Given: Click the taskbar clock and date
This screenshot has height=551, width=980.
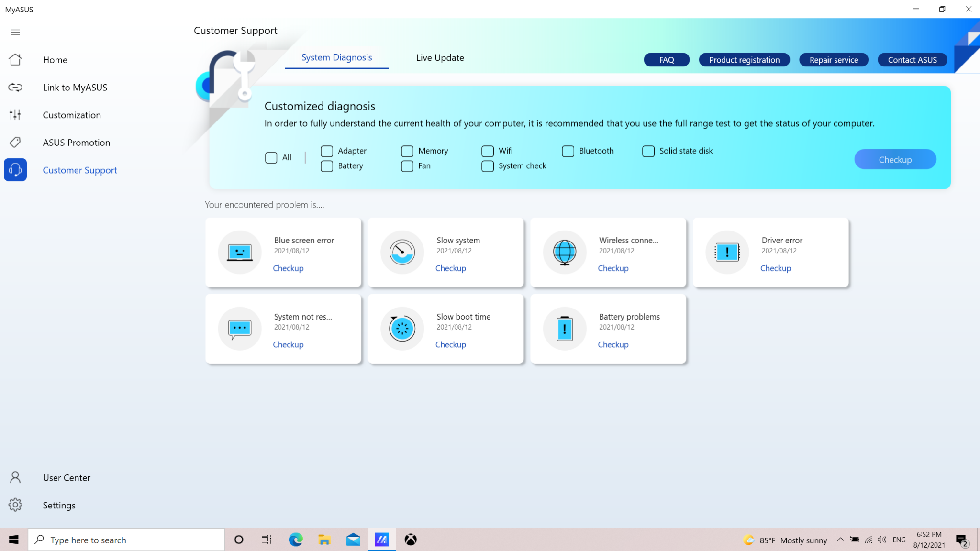Looking at the screenshot, I should pyautogui.click(x=929, y=540).
